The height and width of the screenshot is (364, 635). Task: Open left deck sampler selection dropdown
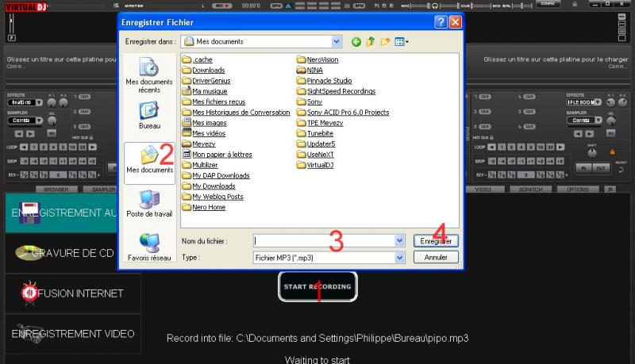pyautogui.click(x=39, y=121)
